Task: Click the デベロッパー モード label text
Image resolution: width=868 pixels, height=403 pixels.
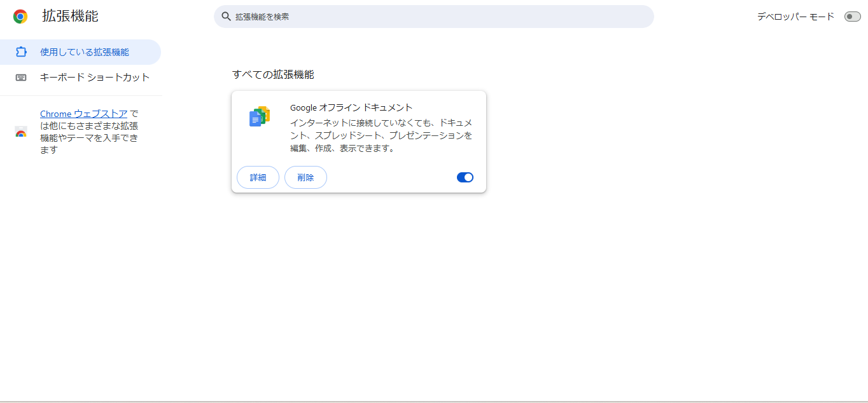Action: pyautogui.click(x=795, y=17)
